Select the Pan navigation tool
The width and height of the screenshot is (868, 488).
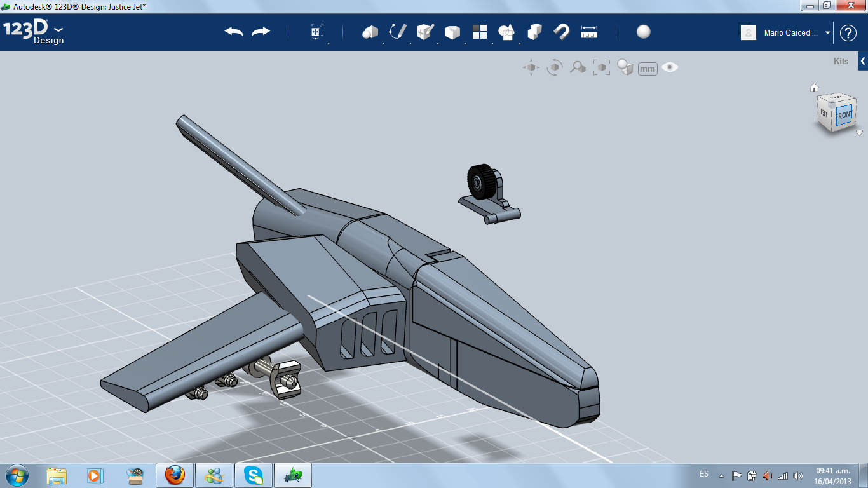coord(531,67)
